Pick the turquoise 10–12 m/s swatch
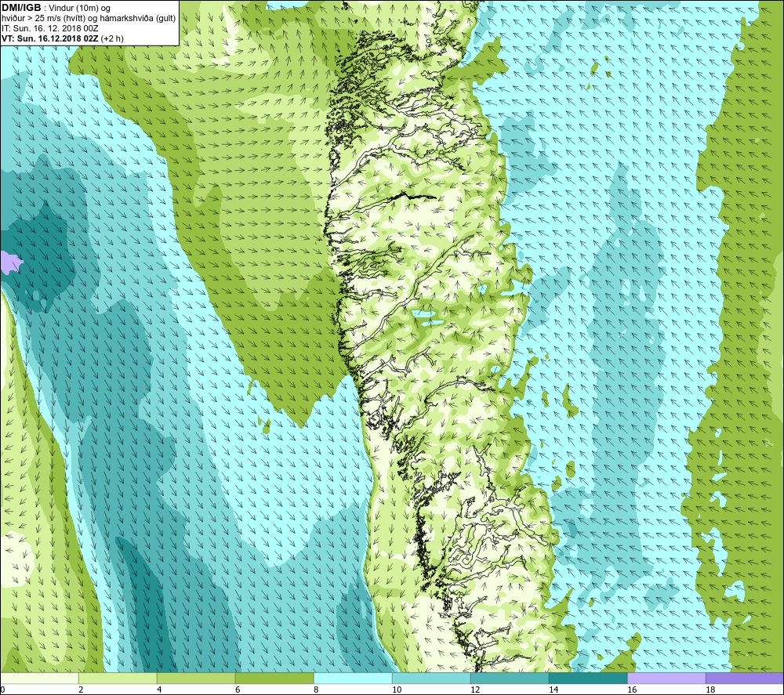The image size is (784, 695). click(431, 678)
